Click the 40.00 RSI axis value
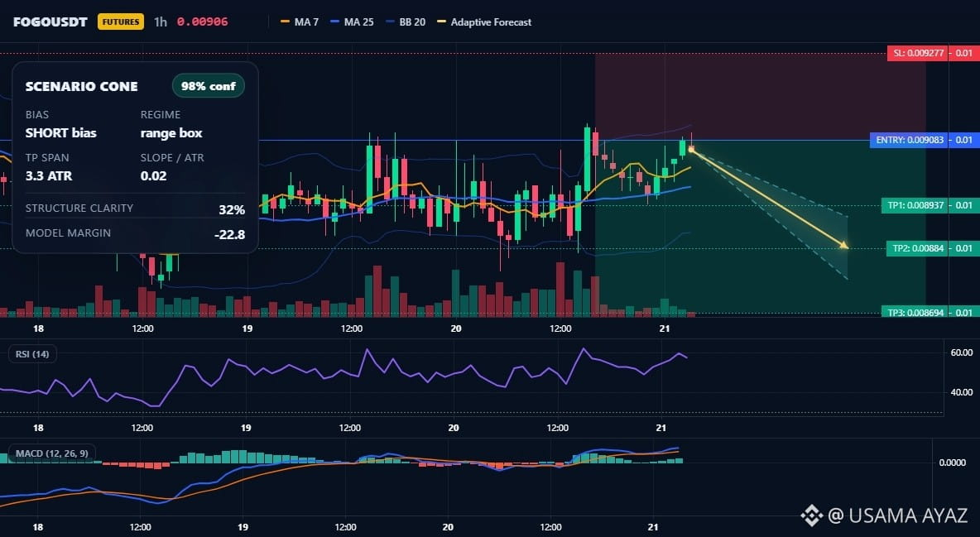980x537 pixels. 961,392
